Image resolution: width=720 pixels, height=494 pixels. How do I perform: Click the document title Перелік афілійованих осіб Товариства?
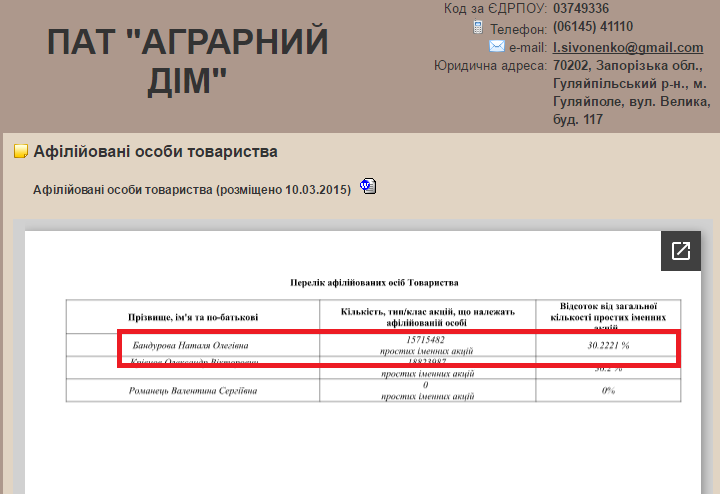coord(373,283)
